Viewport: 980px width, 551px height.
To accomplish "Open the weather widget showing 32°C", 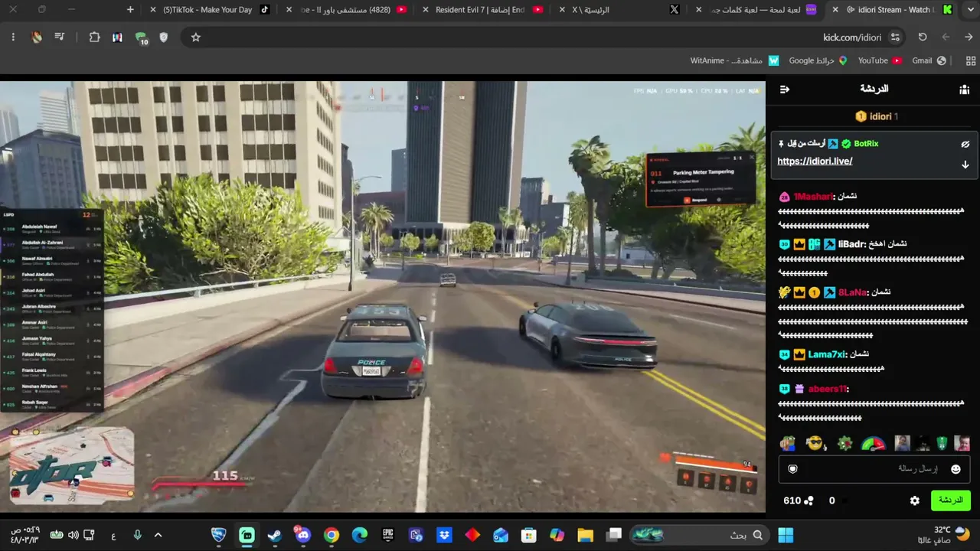I will 941,534.
